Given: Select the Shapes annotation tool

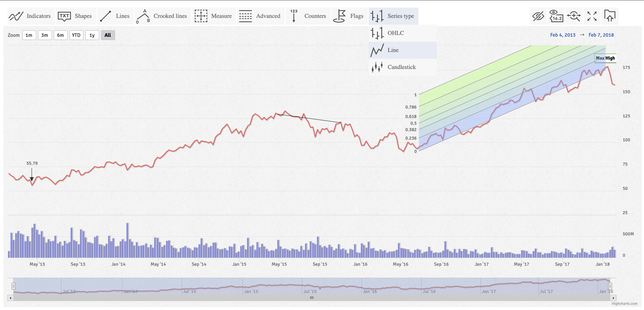Looking at the screenshot, I should [x=75, y=16].
